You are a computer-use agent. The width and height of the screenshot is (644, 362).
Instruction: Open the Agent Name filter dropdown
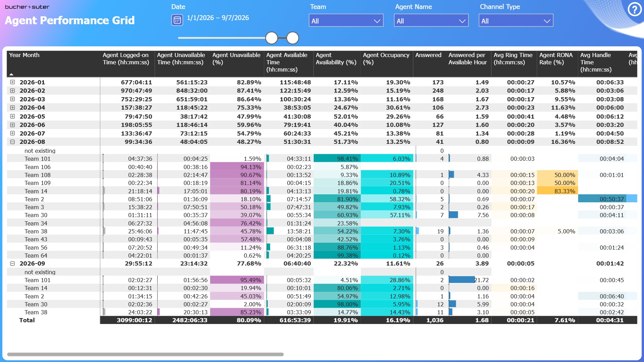coord(431,21)
